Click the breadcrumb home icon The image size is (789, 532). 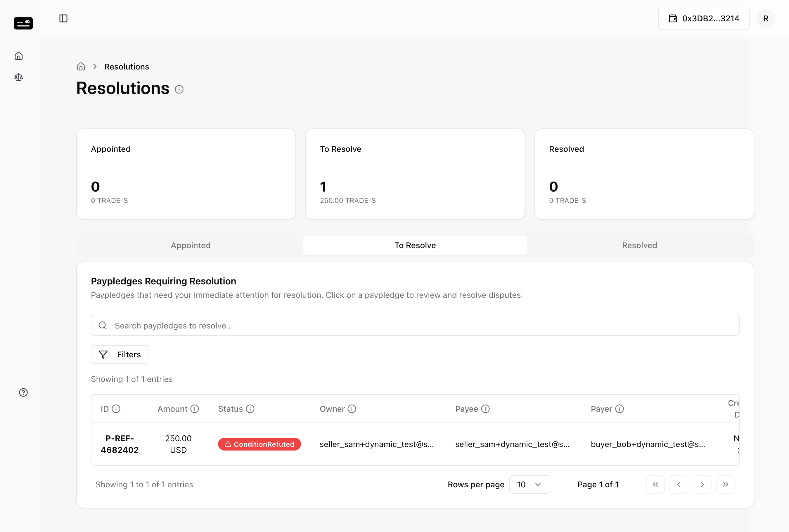[81, 67]
